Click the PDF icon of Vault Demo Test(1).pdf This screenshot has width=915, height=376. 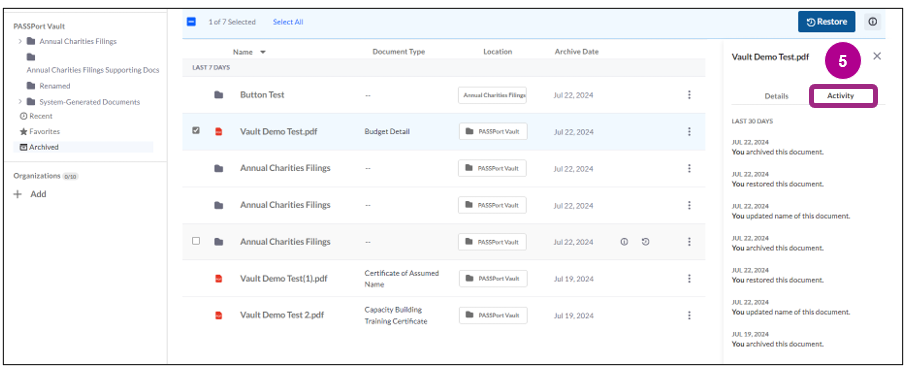pos(219,278)
